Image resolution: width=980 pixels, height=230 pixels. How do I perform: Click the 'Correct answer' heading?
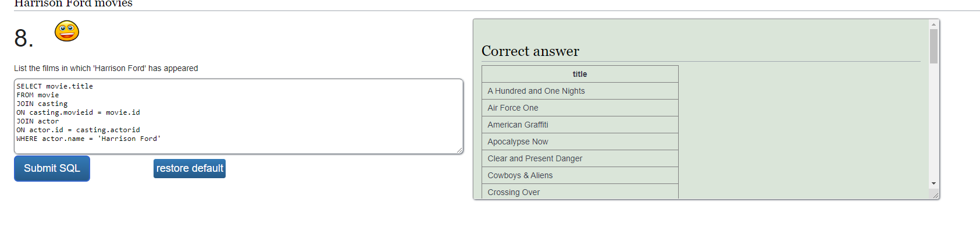point(530,51)
